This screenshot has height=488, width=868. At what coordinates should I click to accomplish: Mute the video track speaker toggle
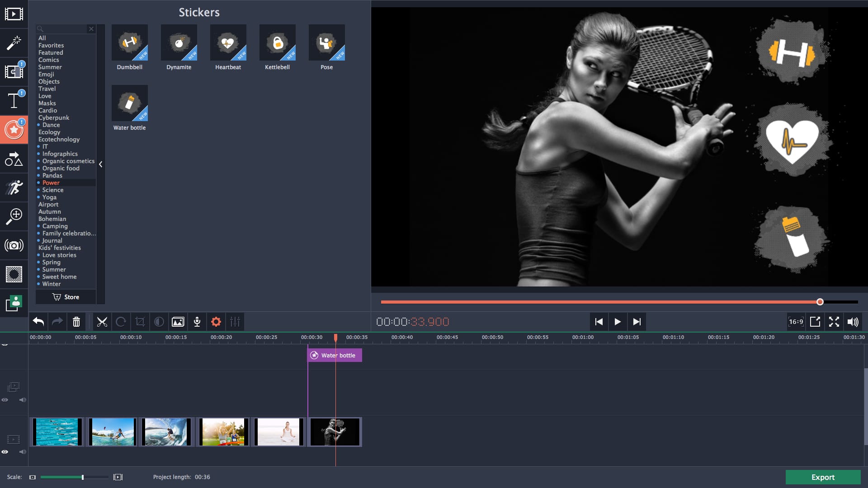(23, 451)
